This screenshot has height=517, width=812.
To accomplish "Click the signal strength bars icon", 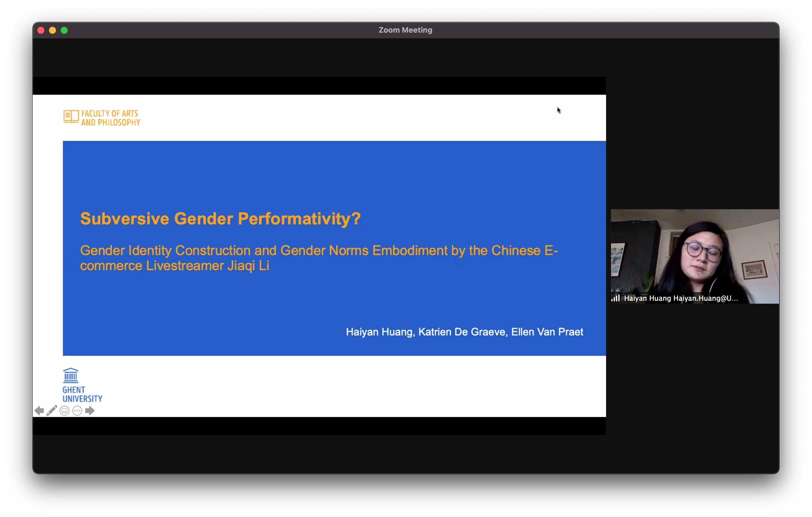I will (x=615, y=298).
